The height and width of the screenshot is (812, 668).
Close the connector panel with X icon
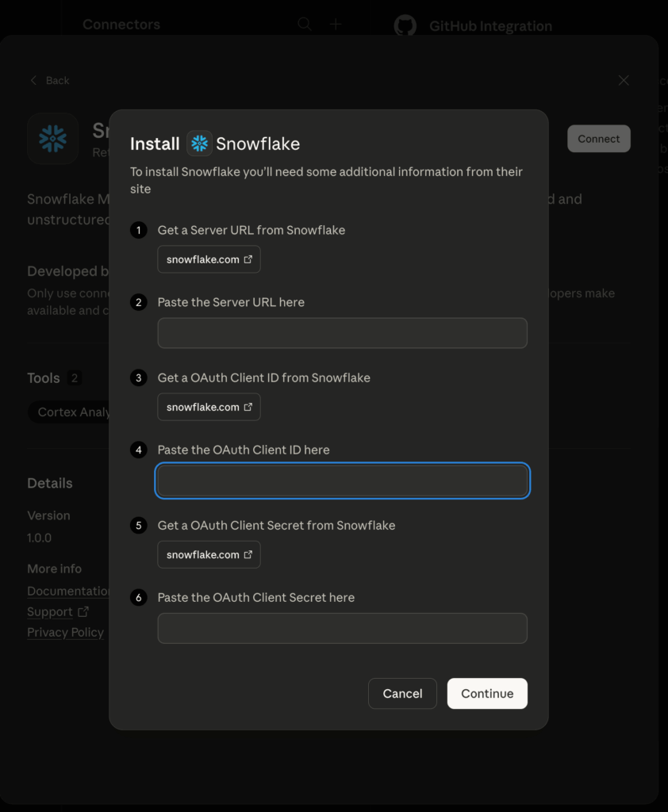[x=624, y=80]
